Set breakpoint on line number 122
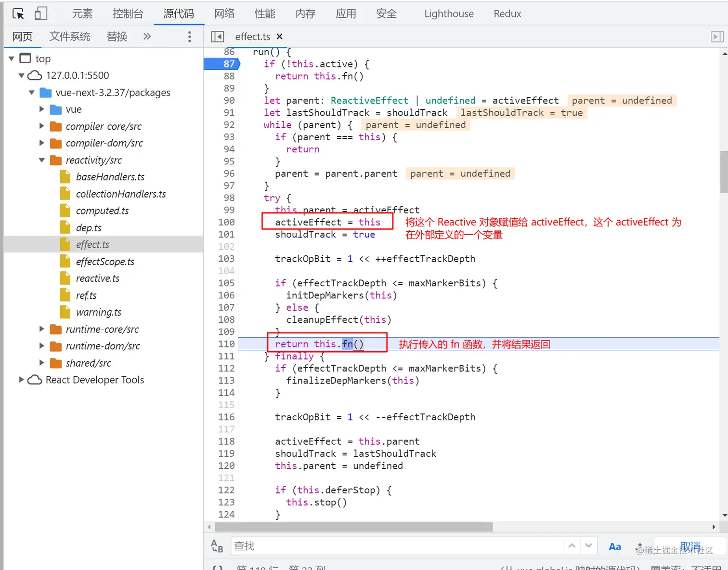Screen dimensions: 728x570 [226, 490]
